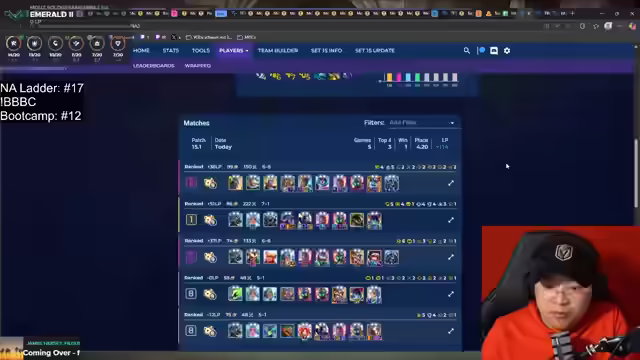The height and width of the screenshot is (360, 640).
Task: Click the first round overlay mission icon
Action: (13, 43)
